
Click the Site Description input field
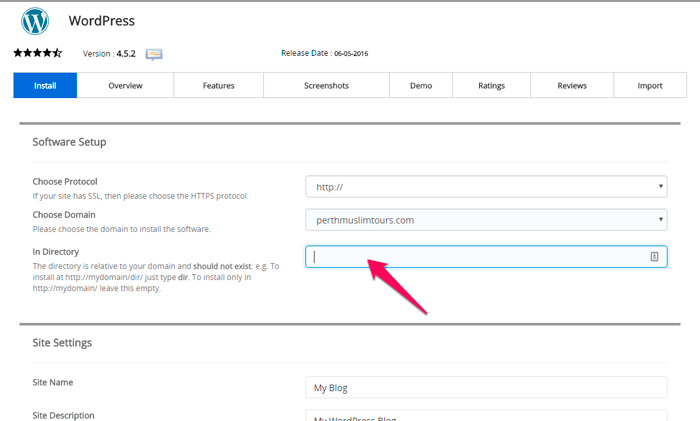point(486,416)
